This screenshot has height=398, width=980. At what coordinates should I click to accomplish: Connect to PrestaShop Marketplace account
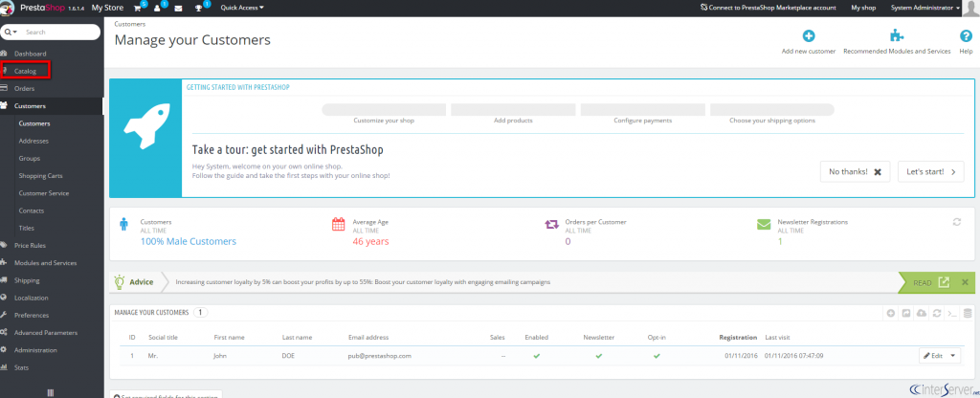click(767, 8)
